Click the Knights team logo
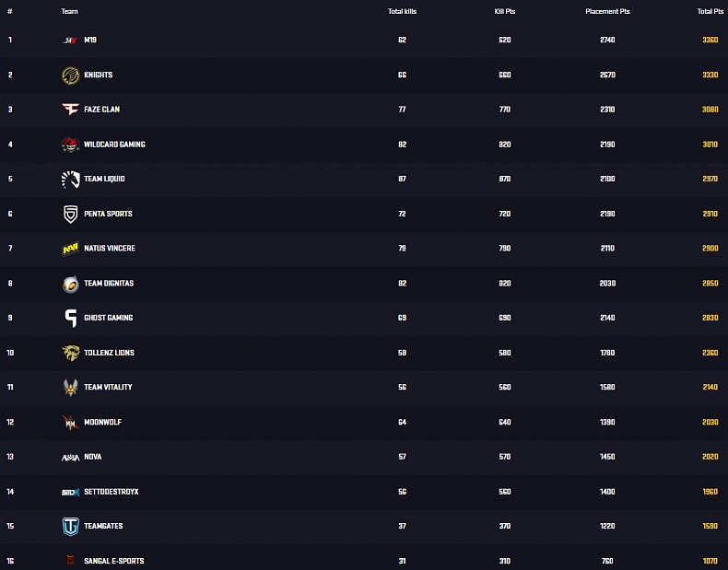 point(70,76)
